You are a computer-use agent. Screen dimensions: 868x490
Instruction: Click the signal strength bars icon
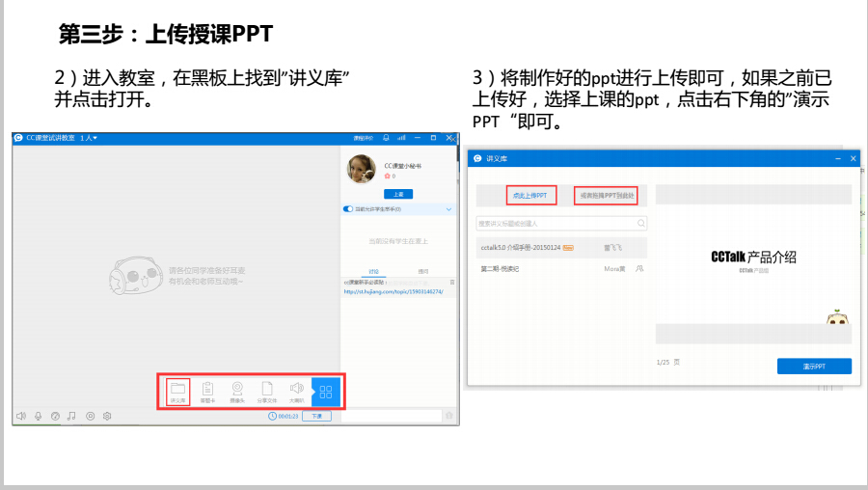[x=401, y=138]
